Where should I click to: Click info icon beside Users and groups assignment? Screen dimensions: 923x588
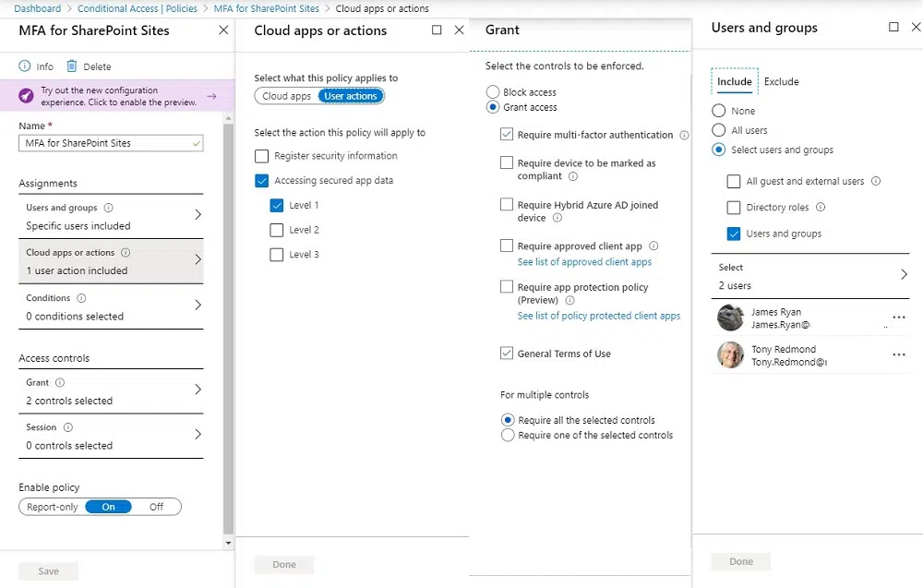pyautogui.click(x=108, y=208)
